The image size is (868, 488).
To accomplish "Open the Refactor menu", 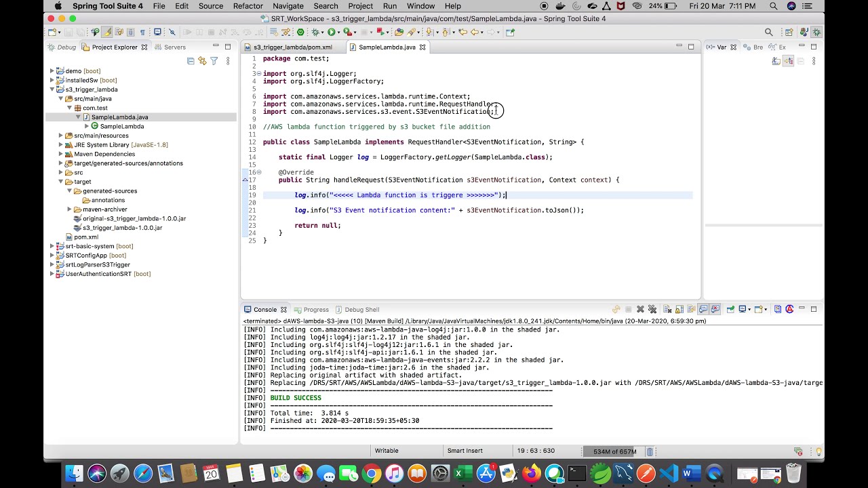I will pos(248,6).
